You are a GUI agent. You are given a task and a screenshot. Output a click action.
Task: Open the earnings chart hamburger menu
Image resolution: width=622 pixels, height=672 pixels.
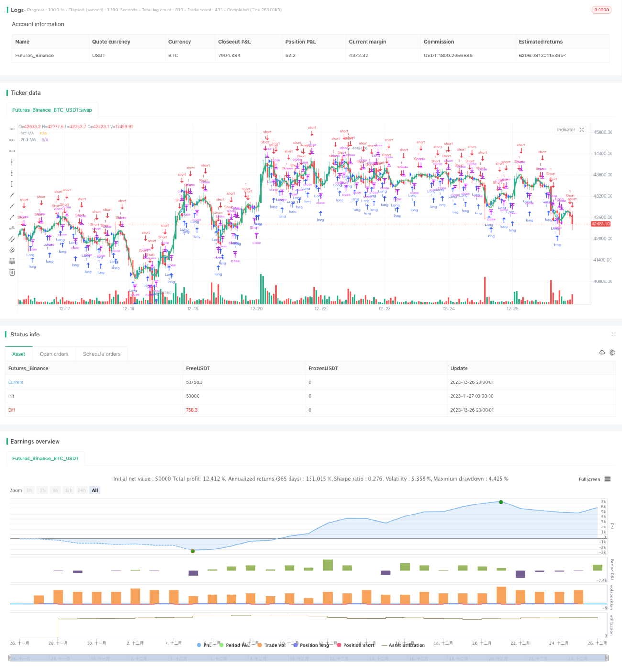(x=607, y=479)
